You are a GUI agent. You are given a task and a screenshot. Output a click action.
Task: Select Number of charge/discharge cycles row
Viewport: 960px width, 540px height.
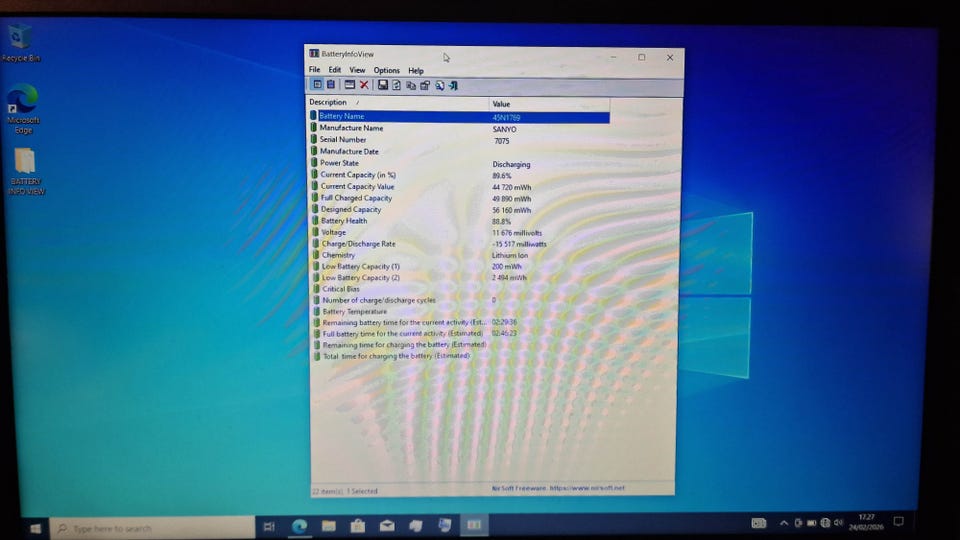[460, 300]
